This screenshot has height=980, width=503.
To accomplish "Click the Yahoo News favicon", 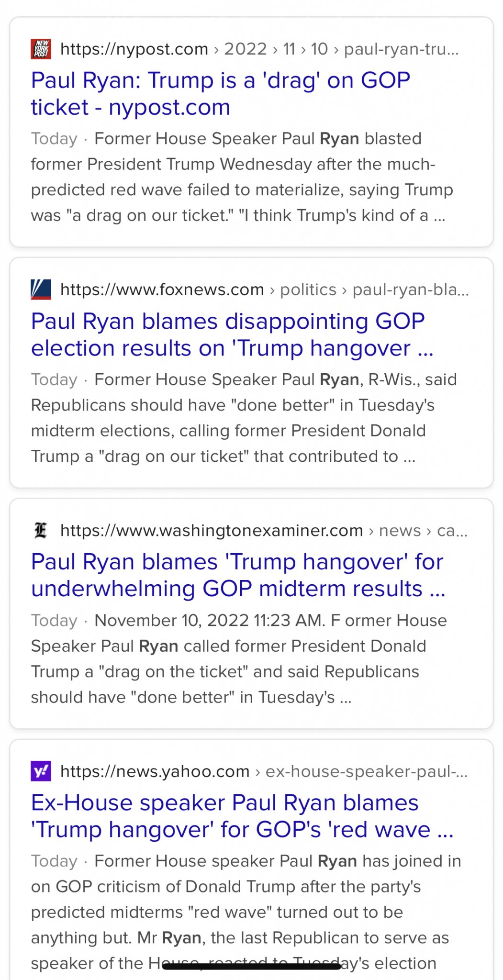I will (41, 771).
